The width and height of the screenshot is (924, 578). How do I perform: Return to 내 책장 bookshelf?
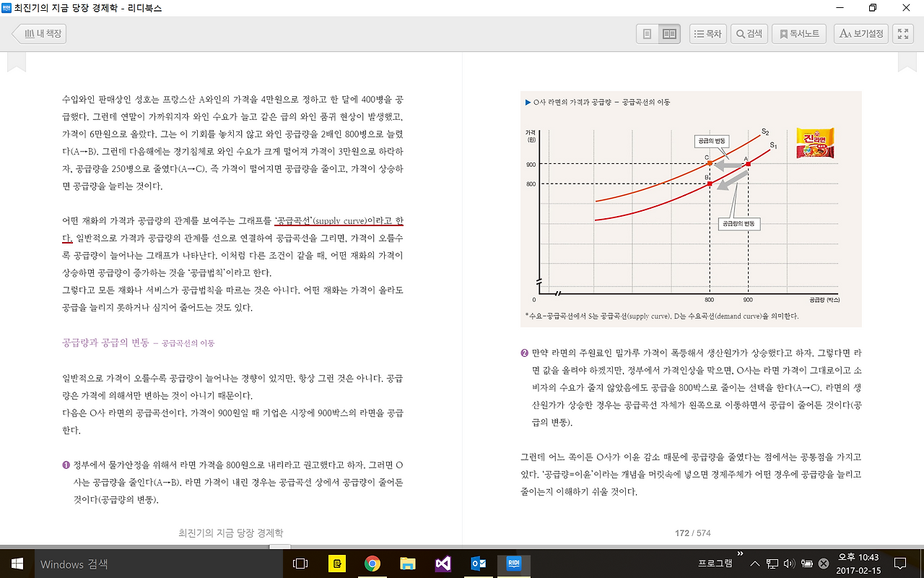[x=39, y=33]
